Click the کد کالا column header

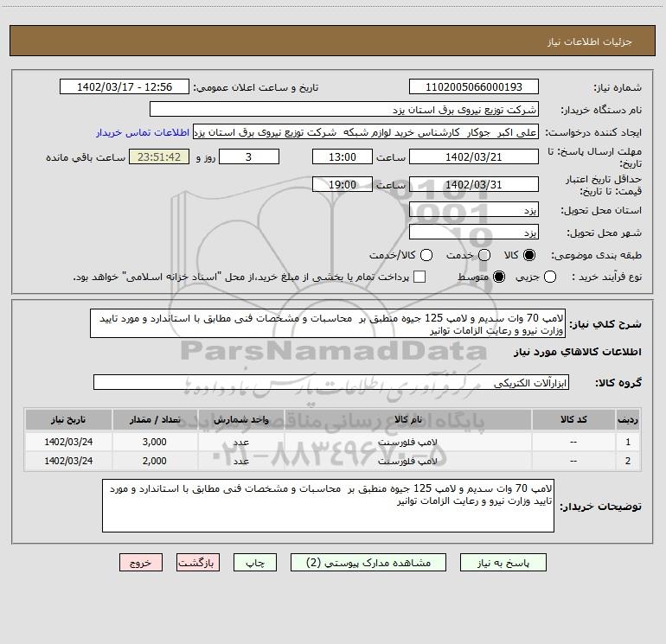573,419
